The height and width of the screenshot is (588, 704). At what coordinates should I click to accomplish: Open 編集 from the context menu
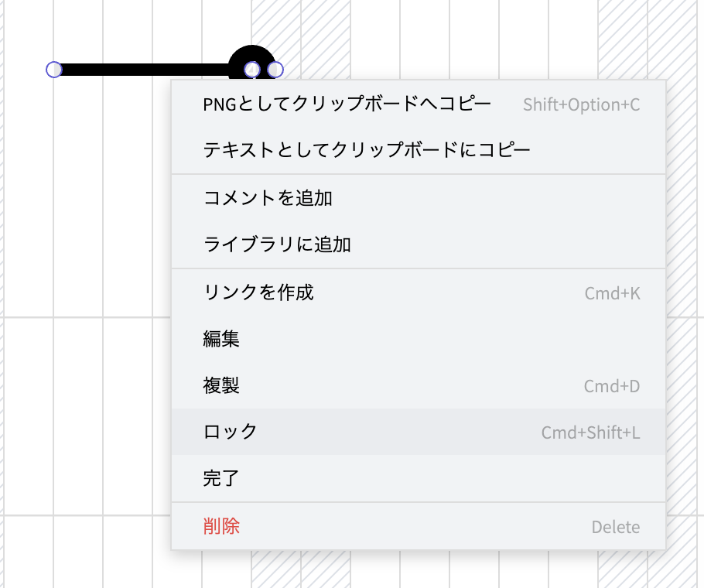(x=221, y=339)
